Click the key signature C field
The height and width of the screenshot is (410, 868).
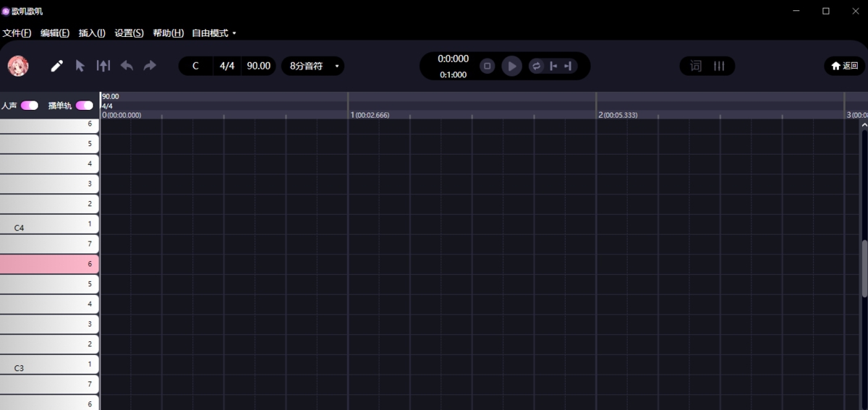coord(195,66)
